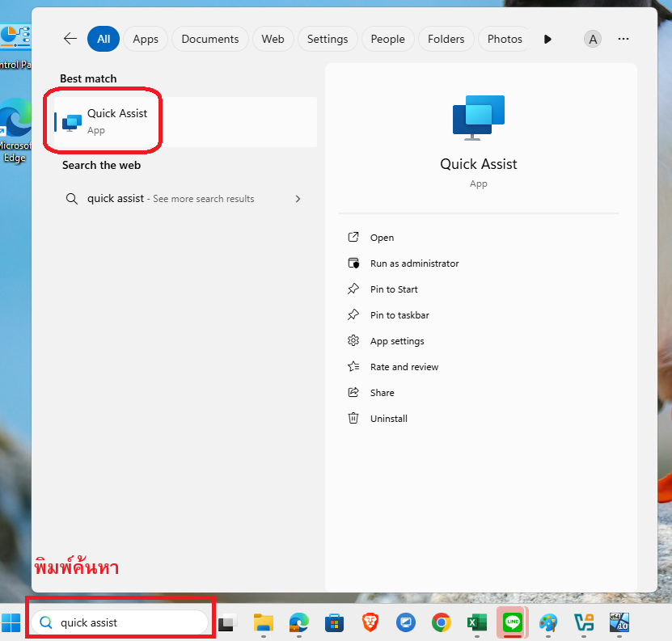Open Google Chrome from the taskbar

coord(442,622)
